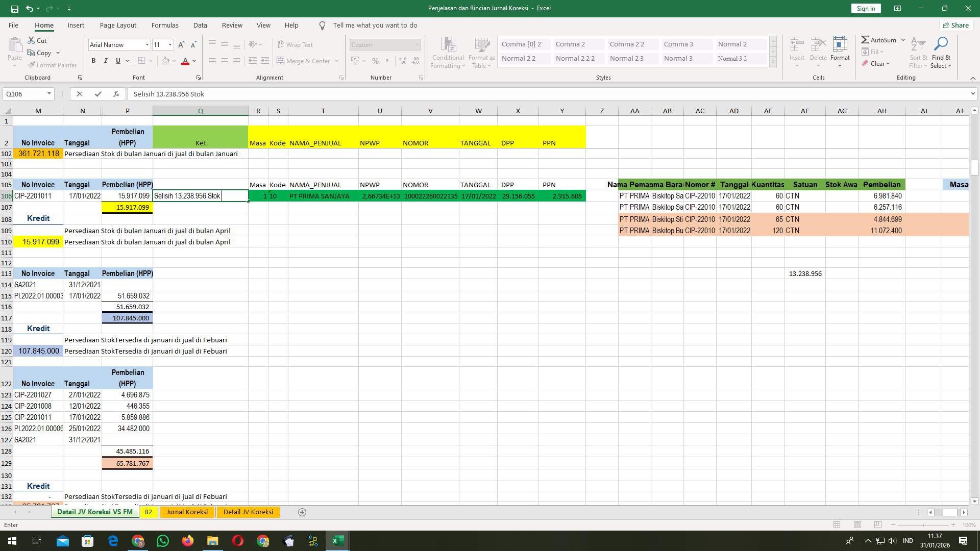This screenshot has height=551, width=980.
Task: Open Conditional Formatting options
Action: 448,52
